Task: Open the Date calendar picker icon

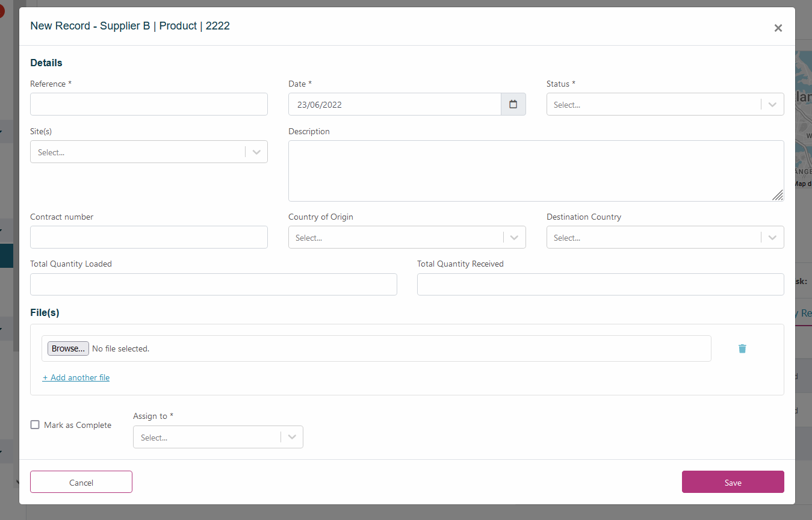Action: tap(513, 104)
